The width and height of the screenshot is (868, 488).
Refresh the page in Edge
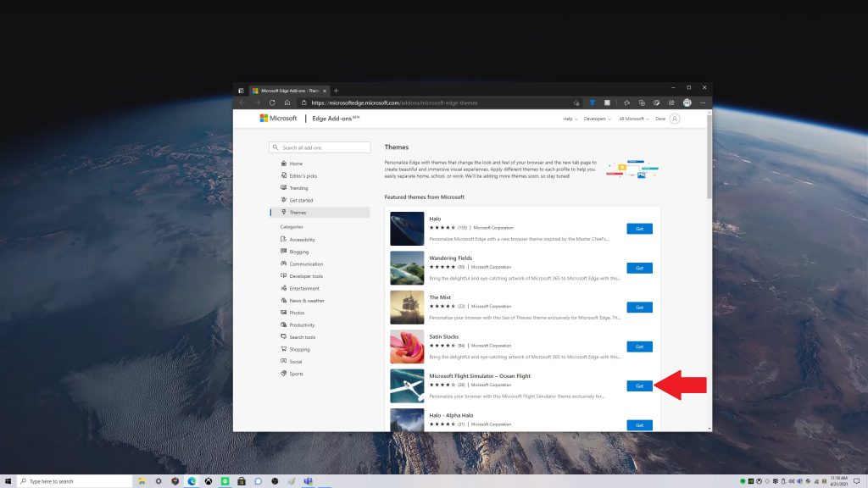point(272,103)
